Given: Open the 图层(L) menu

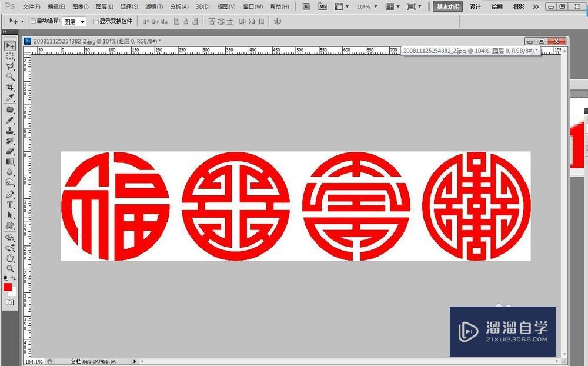Looking at the screenshot, I should coord(105,6).
